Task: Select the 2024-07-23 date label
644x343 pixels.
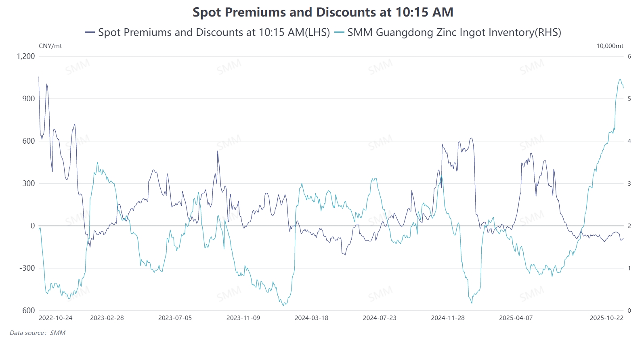Action: point(380,318)
